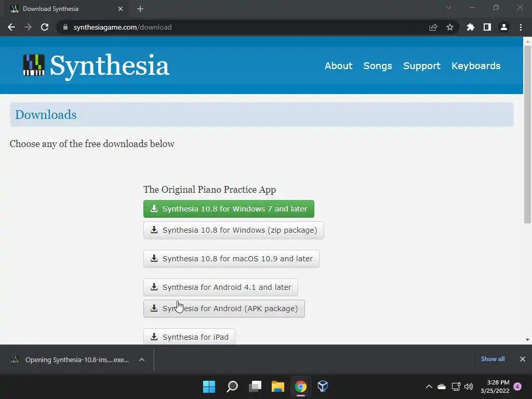Open the tab search chevron in title bar
The height and width of the screenshot is (399, 532).
[448, 7]
